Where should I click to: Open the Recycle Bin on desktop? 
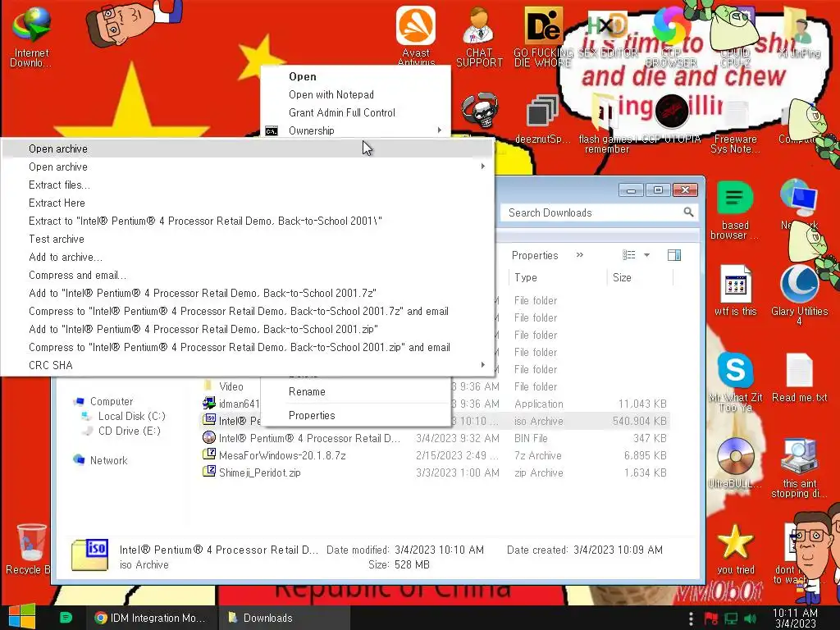(30, 549)
